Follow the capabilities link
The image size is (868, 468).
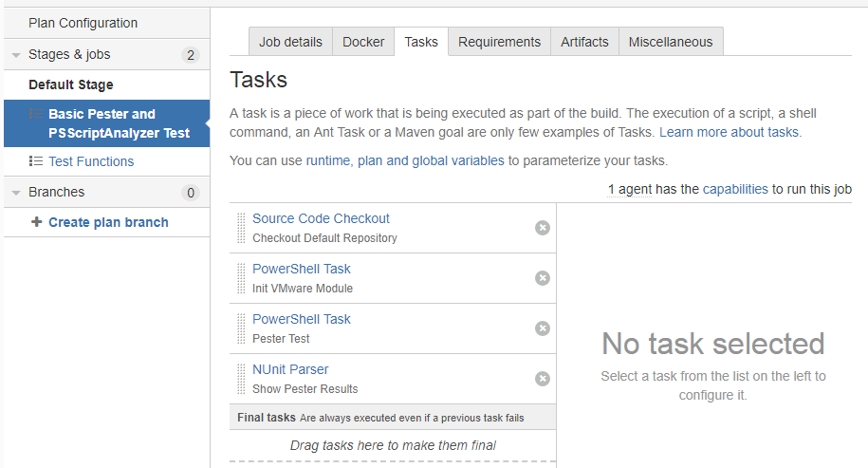pos(735,189)
